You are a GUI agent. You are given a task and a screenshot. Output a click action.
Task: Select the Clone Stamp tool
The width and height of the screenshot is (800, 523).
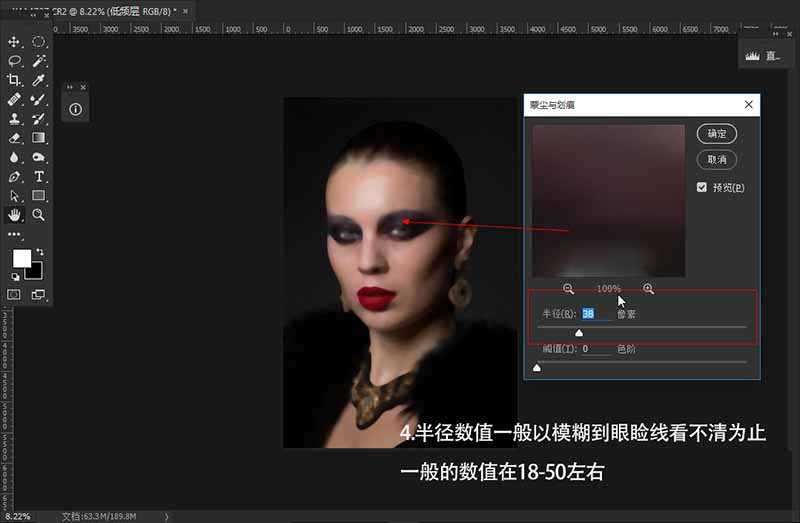pyautogui.click(x=14, y=118)
